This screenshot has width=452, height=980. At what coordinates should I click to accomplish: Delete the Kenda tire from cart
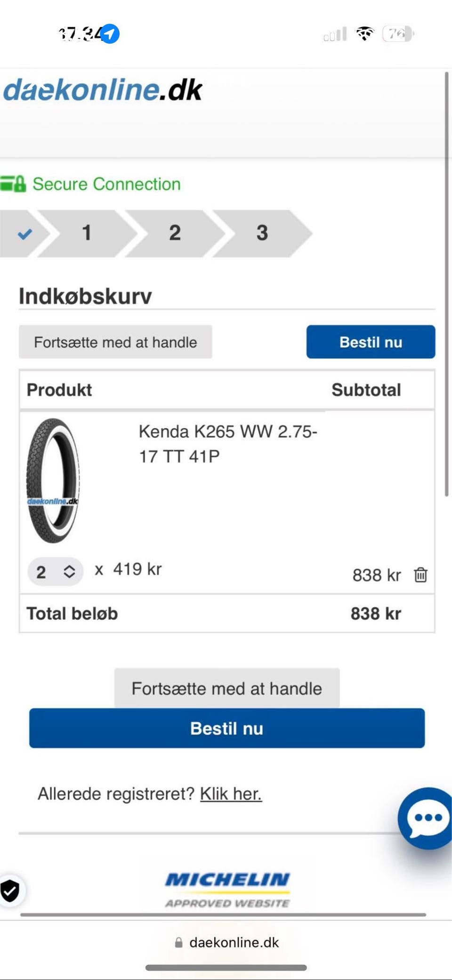coord(420,575)
